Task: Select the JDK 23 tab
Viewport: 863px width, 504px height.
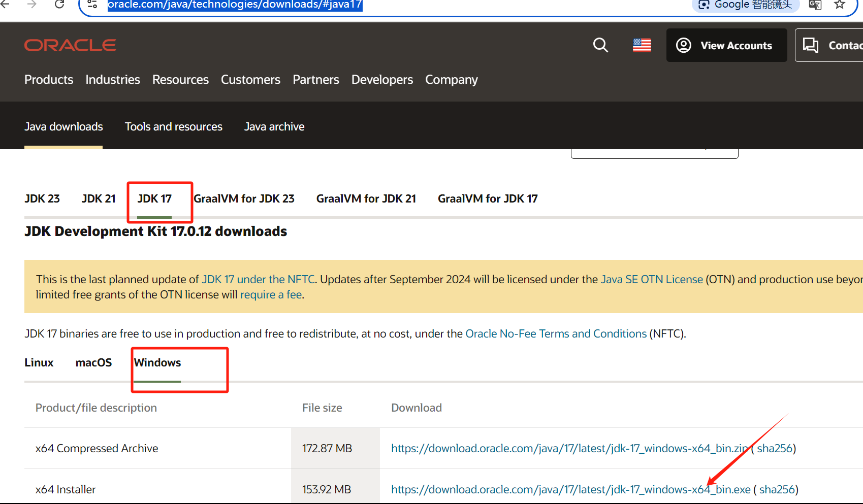Action: (42, 198)
